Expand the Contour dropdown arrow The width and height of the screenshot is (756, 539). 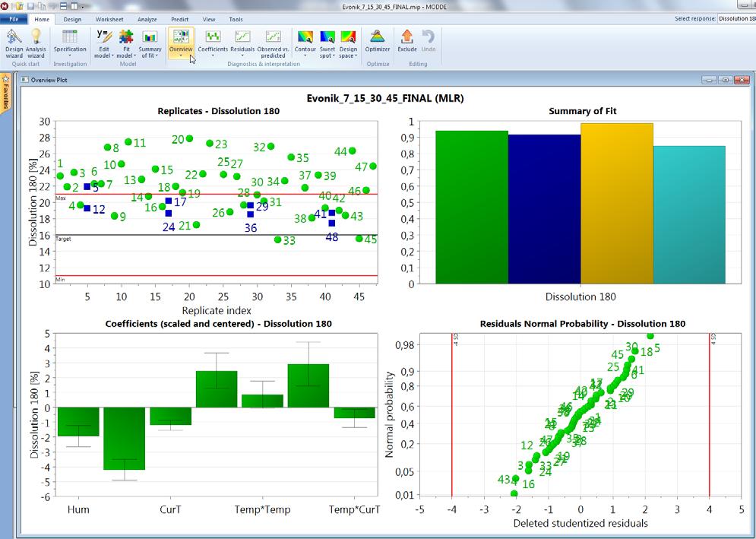305,55
